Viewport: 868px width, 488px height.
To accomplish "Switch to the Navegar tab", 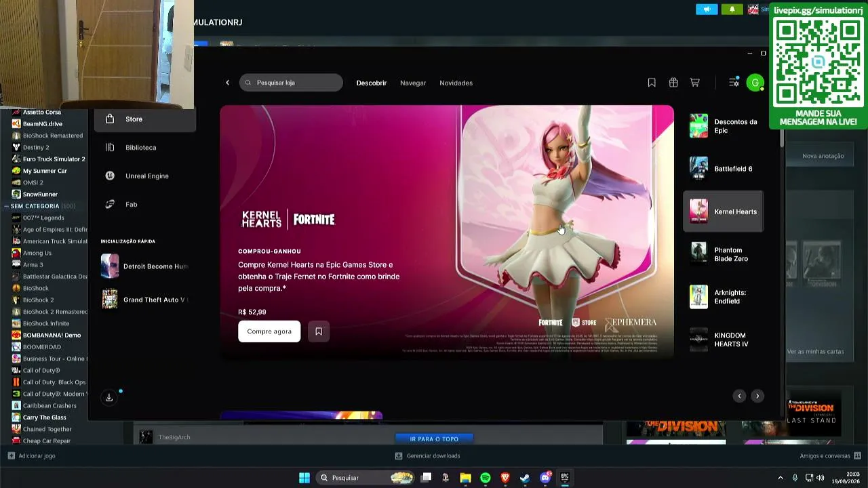I will click(x=413, y=83).
